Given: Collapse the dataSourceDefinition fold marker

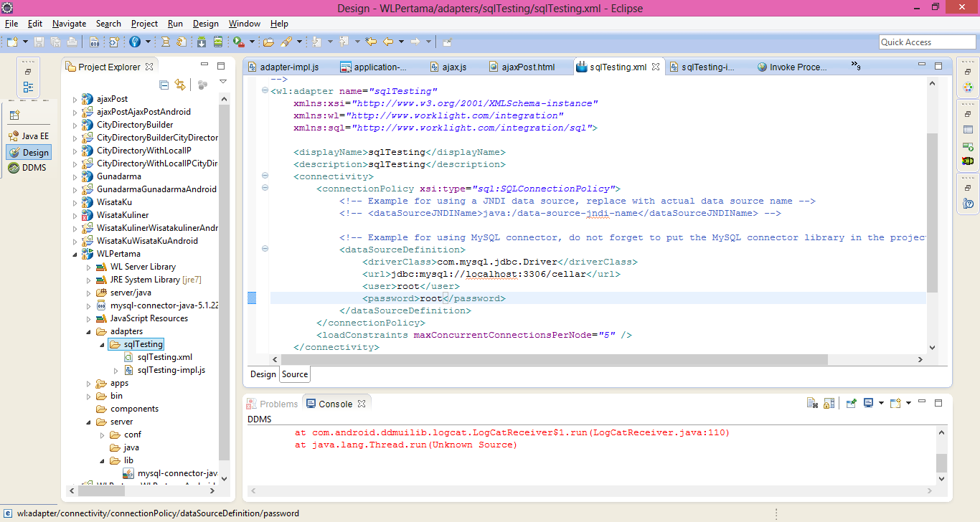Looking at the screenshot, I should click(265, 249).
